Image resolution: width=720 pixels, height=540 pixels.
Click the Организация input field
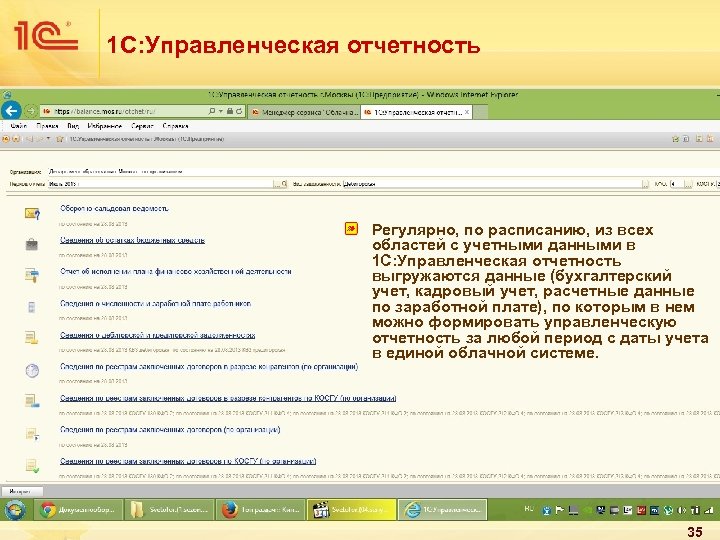point(383,172)
